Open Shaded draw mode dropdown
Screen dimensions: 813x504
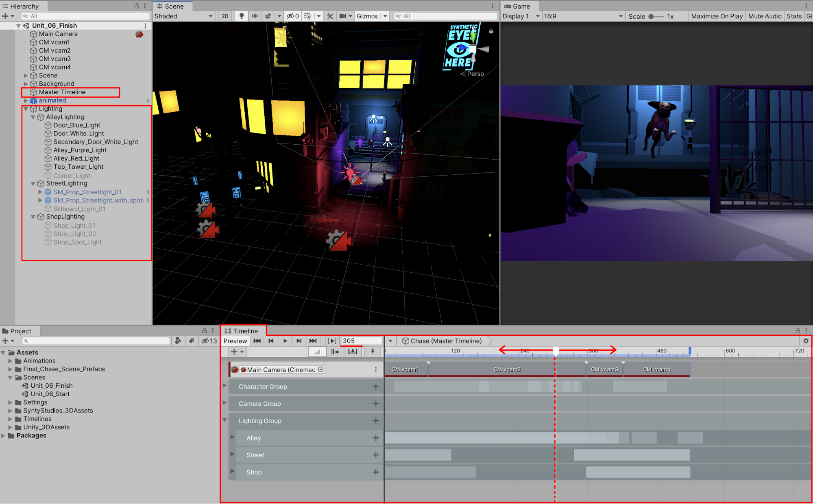[184, 16]
